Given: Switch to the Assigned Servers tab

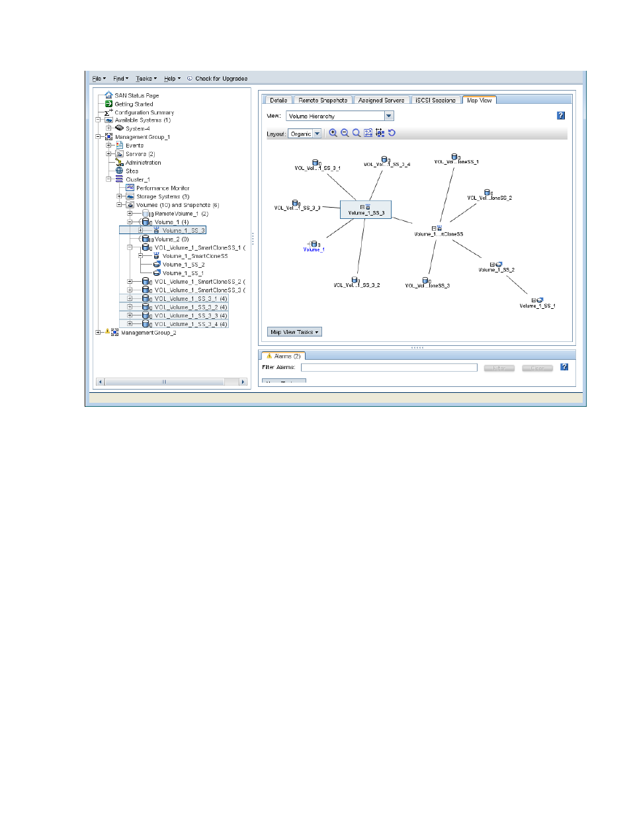Looking at the screenshot, I should click(x=381, y=101).
